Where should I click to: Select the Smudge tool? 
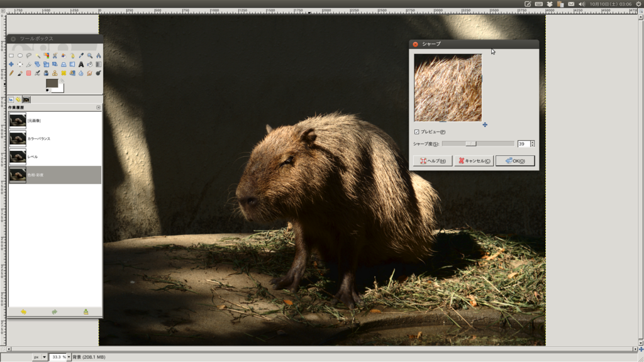[89, 73]
